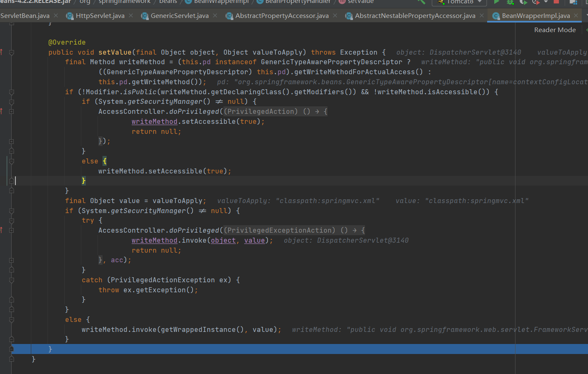Open the AbstractNestablePropertyAccessor.java tab

(x=415, y=15)
